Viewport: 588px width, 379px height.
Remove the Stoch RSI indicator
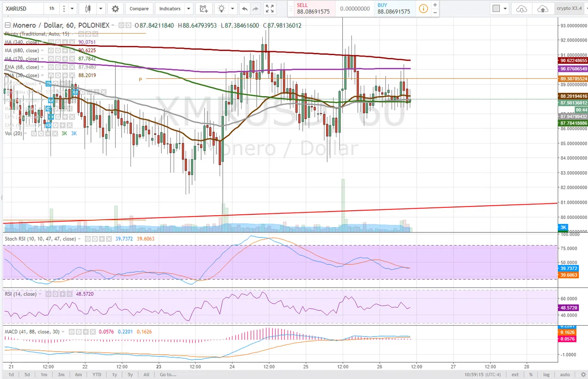click(109, 239)
